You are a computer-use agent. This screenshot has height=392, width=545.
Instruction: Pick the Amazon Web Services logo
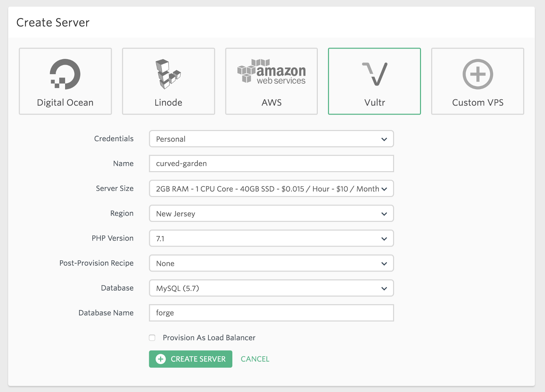point(271,71)
